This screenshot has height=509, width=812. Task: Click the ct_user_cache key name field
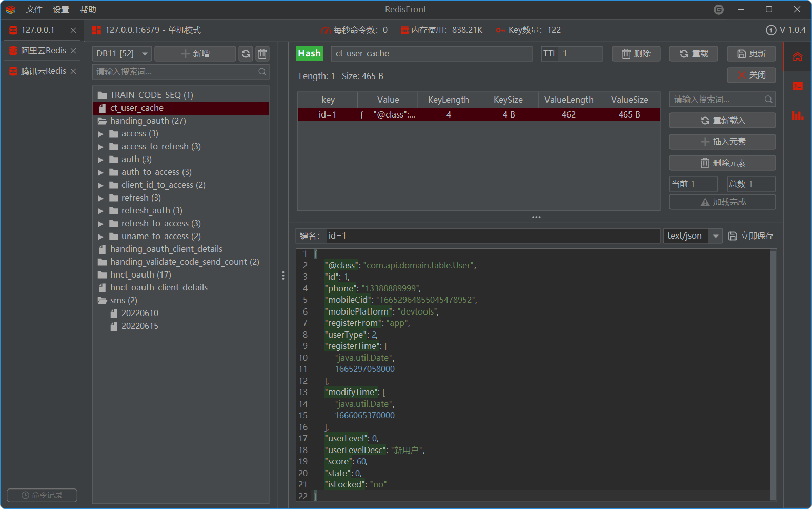pos(432,54)
